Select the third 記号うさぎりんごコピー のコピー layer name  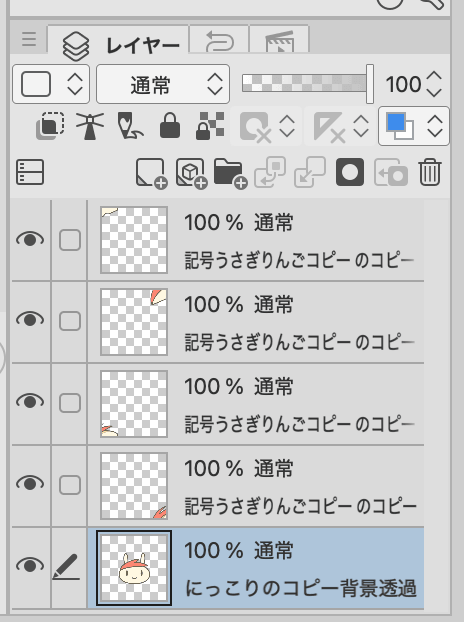(299, 424)
